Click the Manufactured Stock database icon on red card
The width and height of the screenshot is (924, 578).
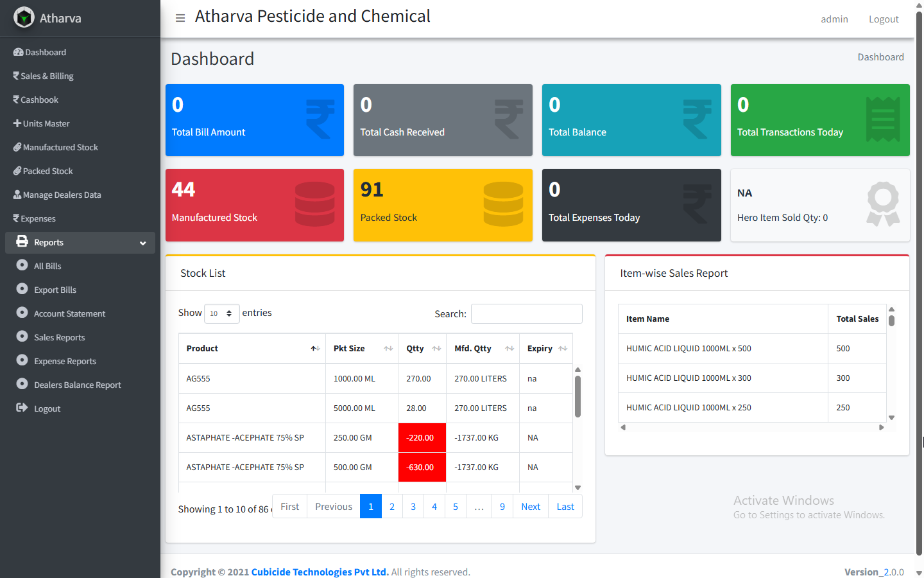314,204
